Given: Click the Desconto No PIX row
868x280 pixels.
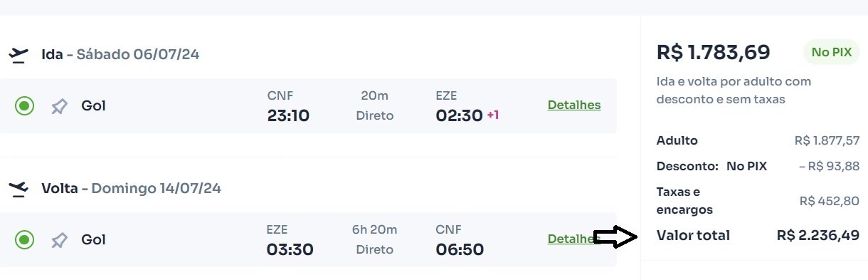Looking at the screenshot, I should pos(758,166).
